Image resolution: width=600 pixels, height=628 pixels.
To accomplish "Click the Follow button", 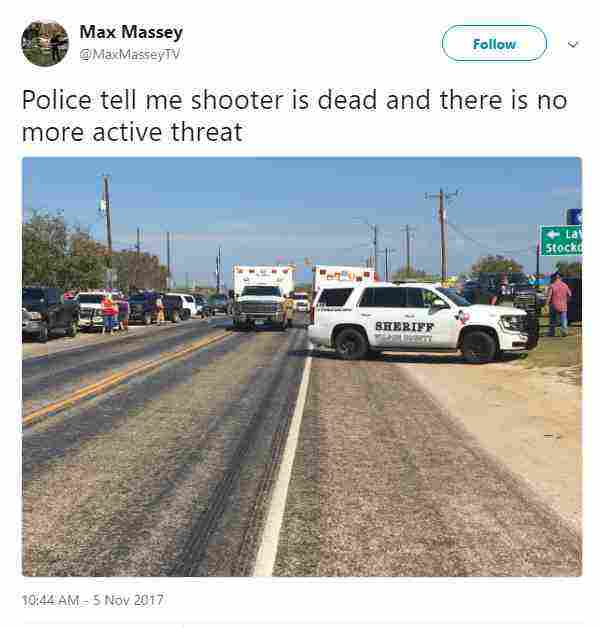I will 494,43.
